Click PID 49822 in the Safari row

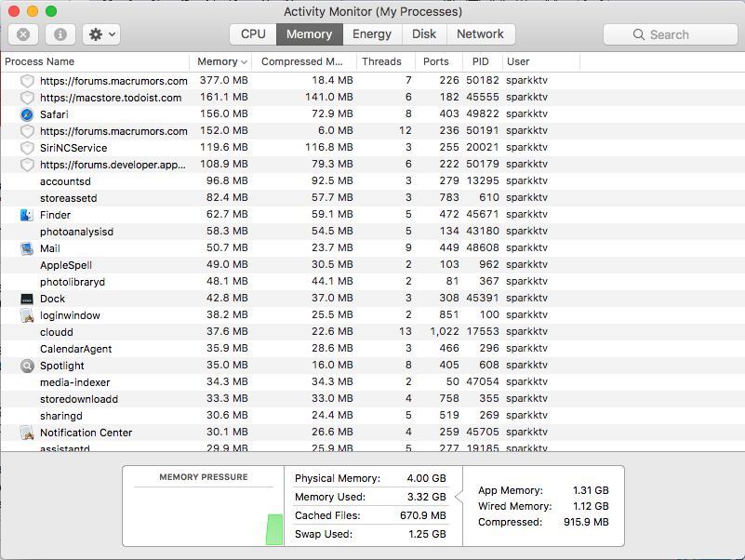(x=483, y=113)
